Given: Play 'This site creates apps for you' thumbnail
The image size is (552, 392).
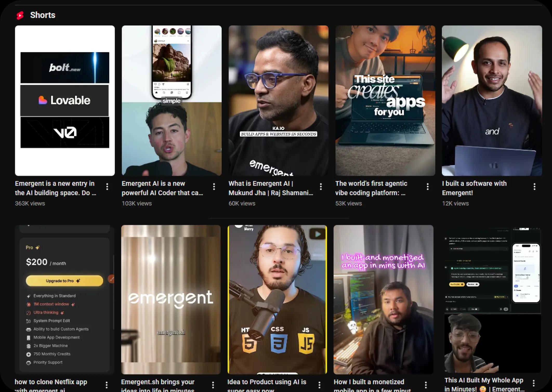Looking at the screenshot, I should point(385,101).
